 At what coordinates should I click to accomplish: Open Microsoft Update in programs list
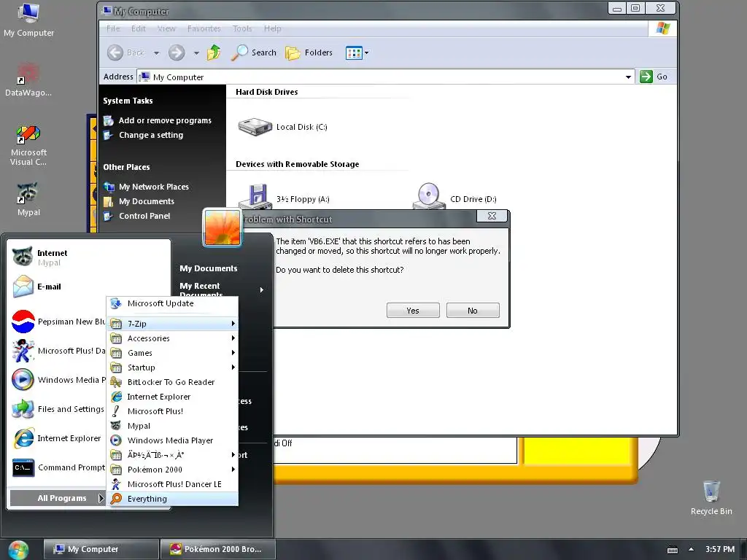pos(172,304)
